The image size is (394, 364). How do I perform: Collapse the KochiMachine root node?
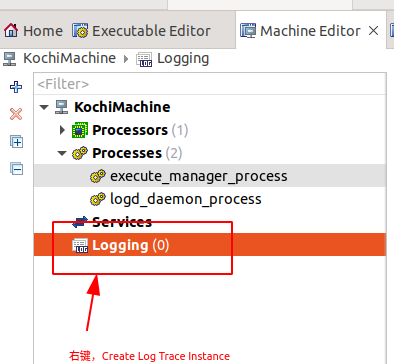pyautogui.click(x=44, y=107)
